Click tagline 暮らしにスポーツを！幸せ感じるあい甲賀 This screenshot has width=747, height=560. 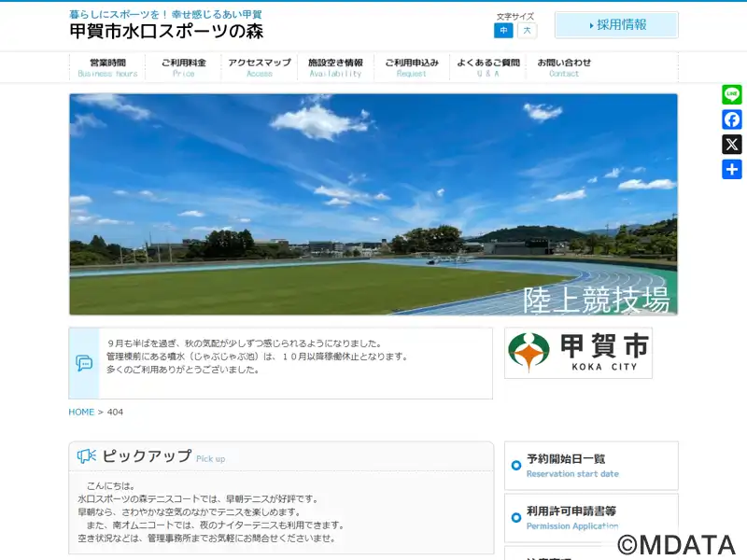click(x=166, y=14)
